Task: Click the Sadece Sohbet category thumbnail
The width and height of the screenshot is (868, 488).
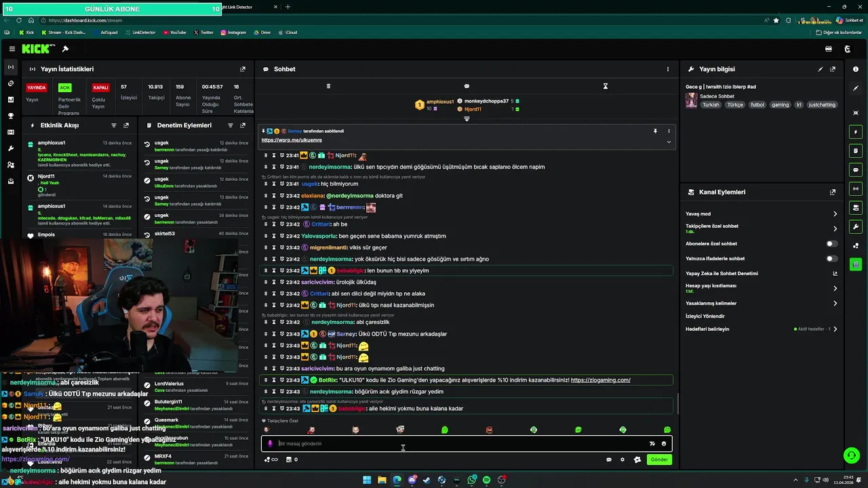Action: 691,100
